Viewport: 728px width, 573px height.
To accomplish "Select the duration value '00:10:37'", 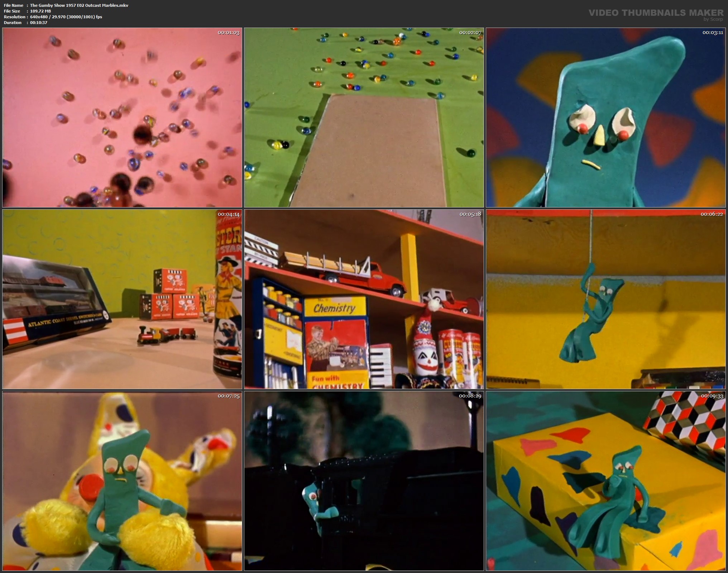I will [x=39, y=23].
